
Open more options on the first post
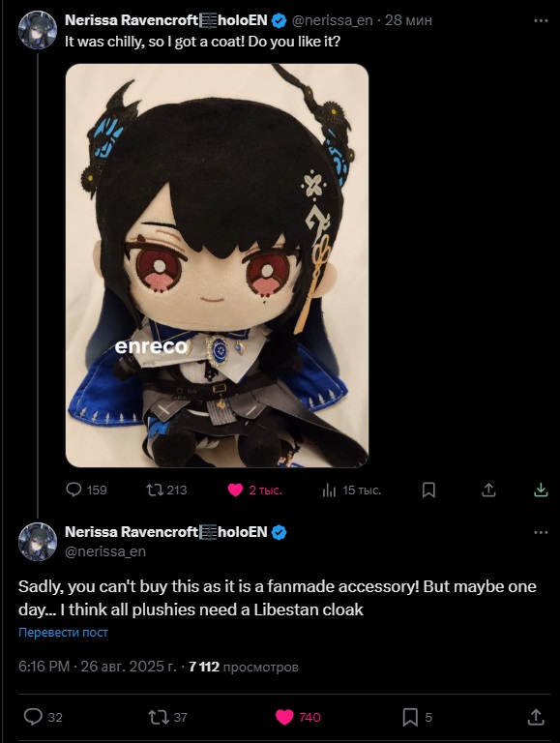click(541, 21)
